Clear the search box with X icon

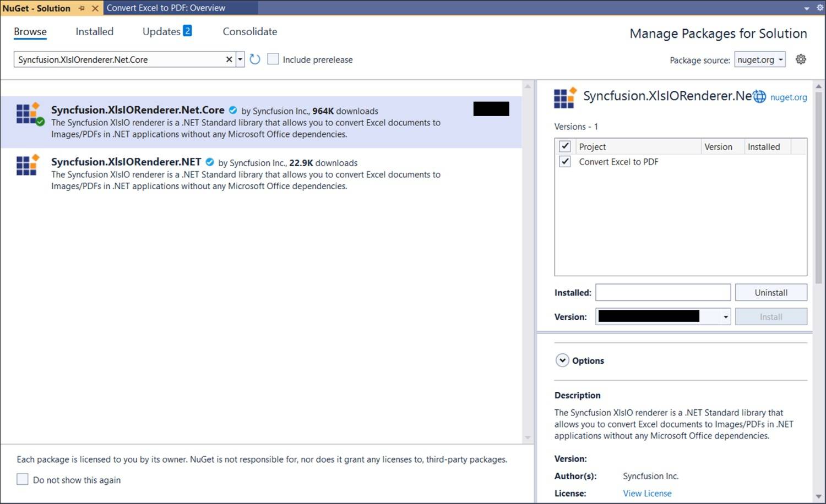[x=229, y=59]
